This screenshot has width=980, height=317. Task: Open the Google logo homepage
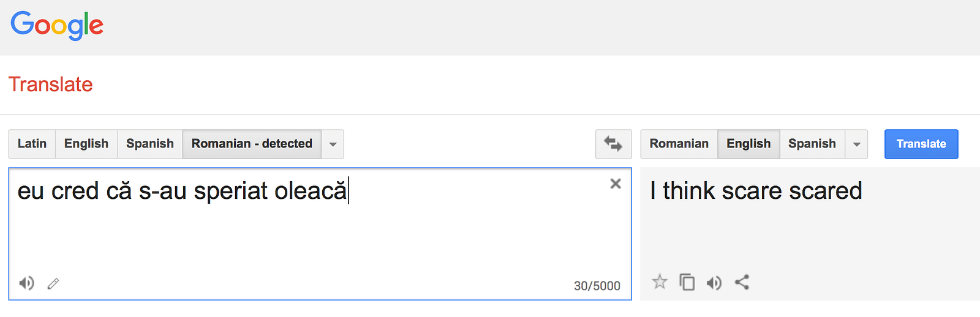pyautogui.click(x=57, y=26)
